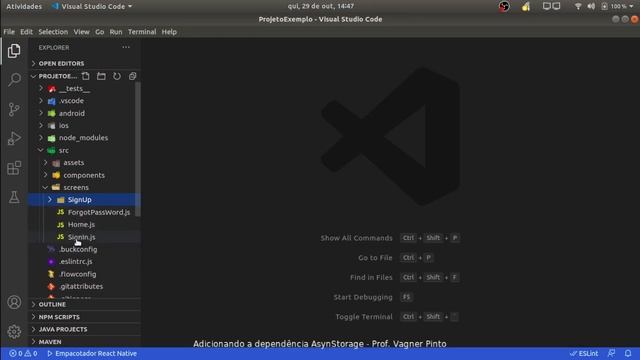The image size is (640, 360).
Task: Open the volume system tray icon
Action: 591,6
